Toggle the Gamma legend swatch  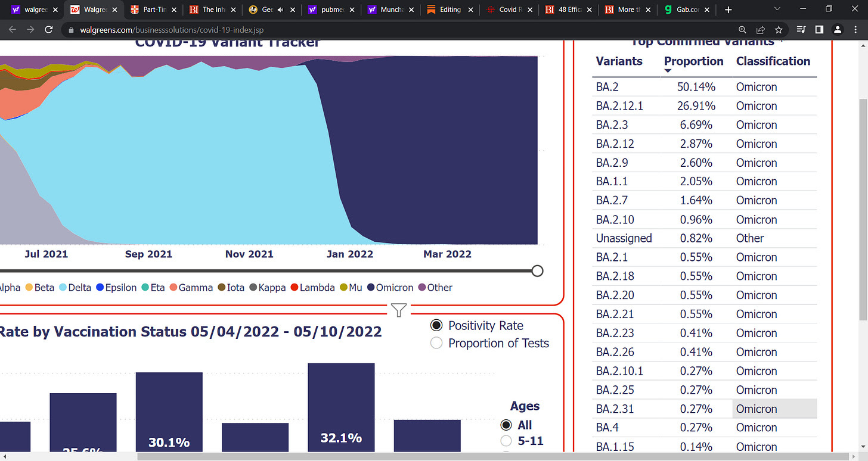pos(173,288)
